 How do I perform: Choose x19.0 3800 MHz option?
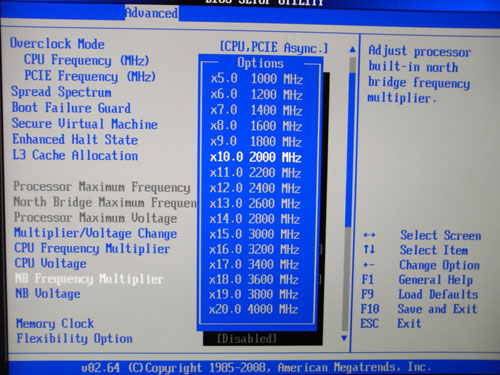tap(254, 294)
